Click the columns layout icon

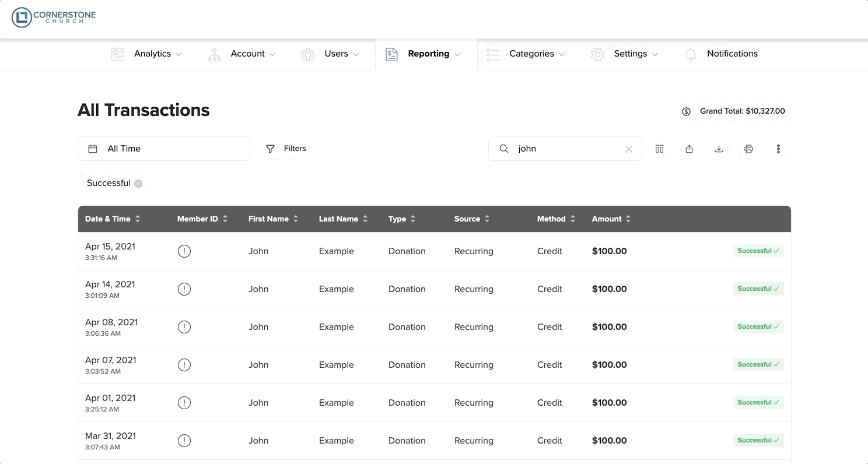click(x=659, y=149)
